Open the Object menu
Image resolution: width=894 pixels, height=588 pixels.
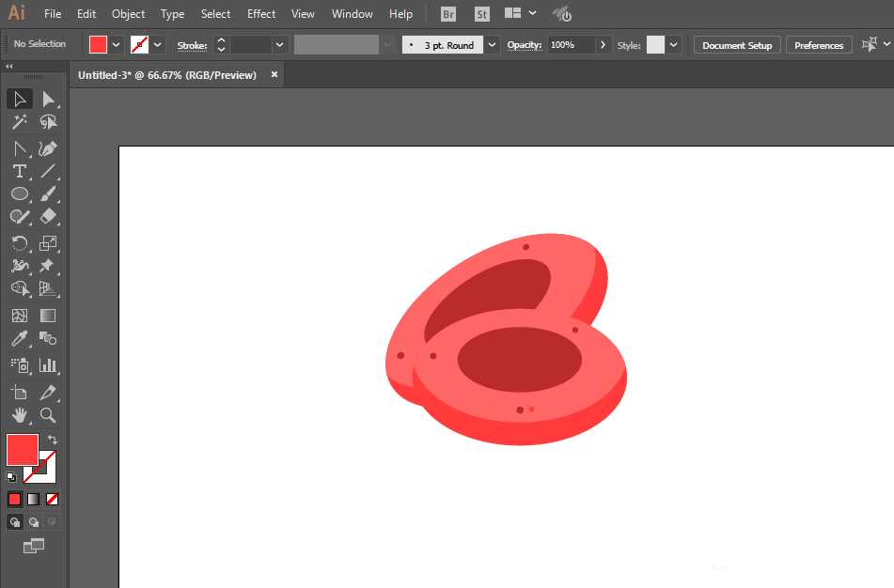tap(128, 13)
